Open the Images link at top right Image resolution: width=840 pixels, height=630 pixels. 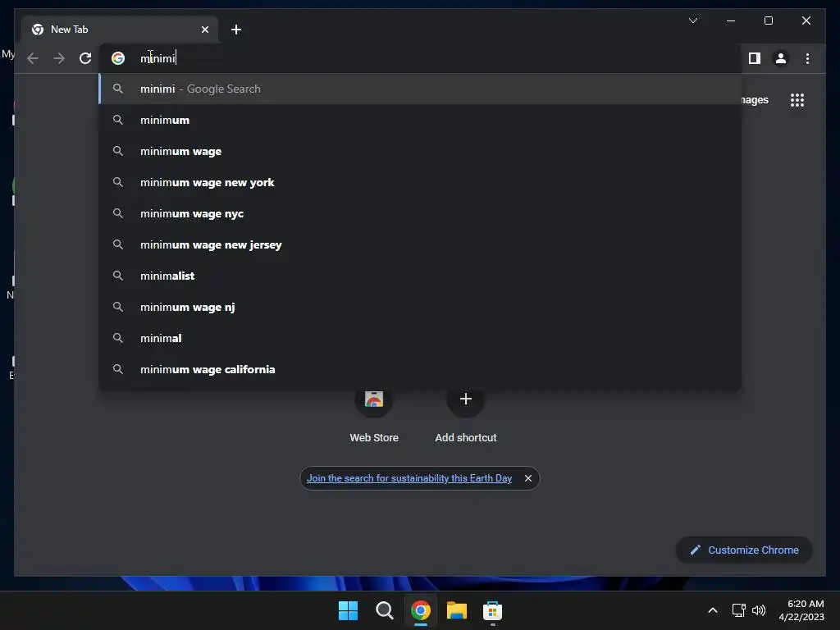pyautogui.click(x=755, y=100)
